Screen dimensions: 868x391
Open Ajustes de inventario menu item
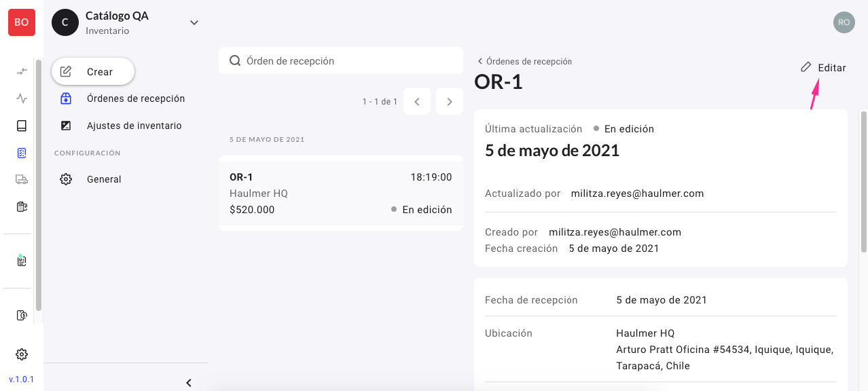tap(134, 126)
